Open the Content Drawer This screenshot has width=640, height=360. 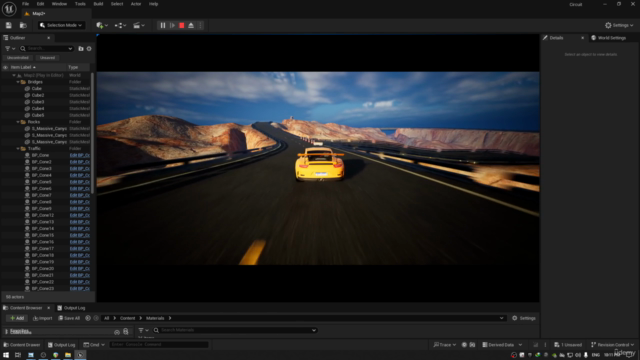pyautogui.click(x=22, y=345)
